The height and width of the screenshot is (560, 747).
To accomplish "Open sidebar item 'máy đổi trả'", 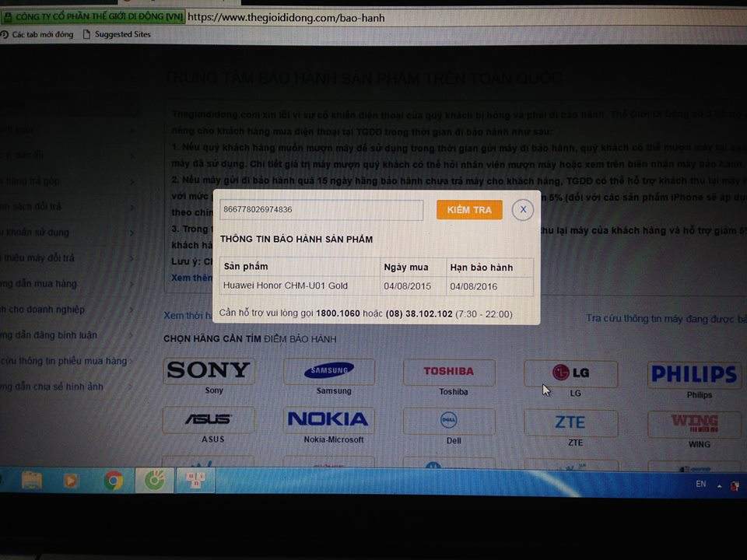I will pyautogui.click(x=37, y=258).
